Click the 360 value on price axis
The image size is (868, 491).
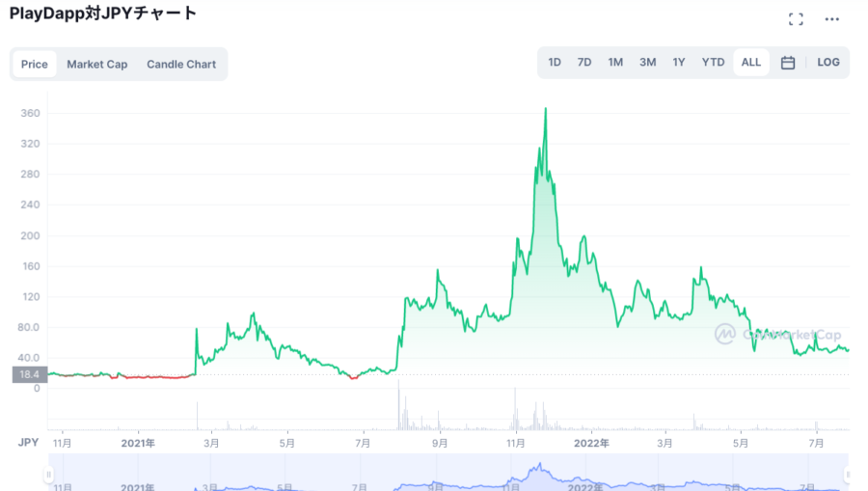click(30, 114)
